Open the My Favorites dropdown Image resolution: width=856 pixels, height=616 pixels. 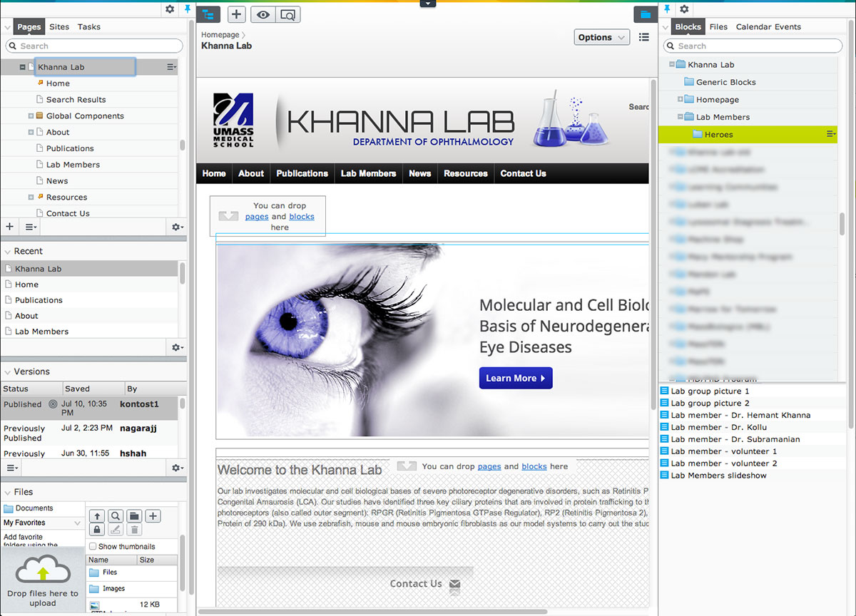click(43, 523)
